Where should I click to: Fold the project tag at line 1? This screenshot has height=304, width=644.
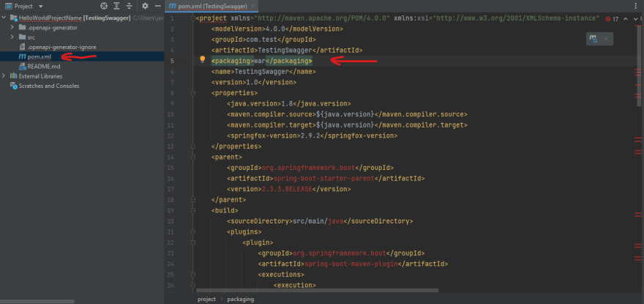point(192,18)
